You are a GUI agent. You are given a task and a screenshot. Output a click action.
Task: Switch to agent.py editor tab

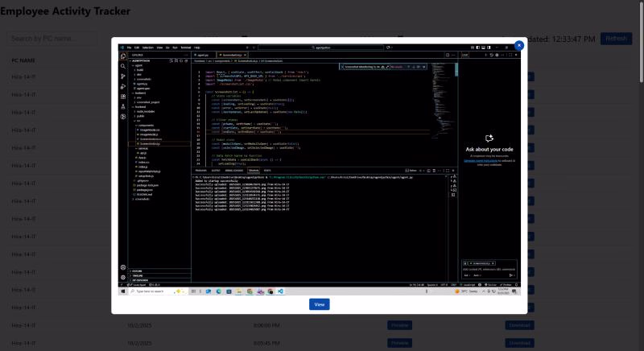point(204,55)
